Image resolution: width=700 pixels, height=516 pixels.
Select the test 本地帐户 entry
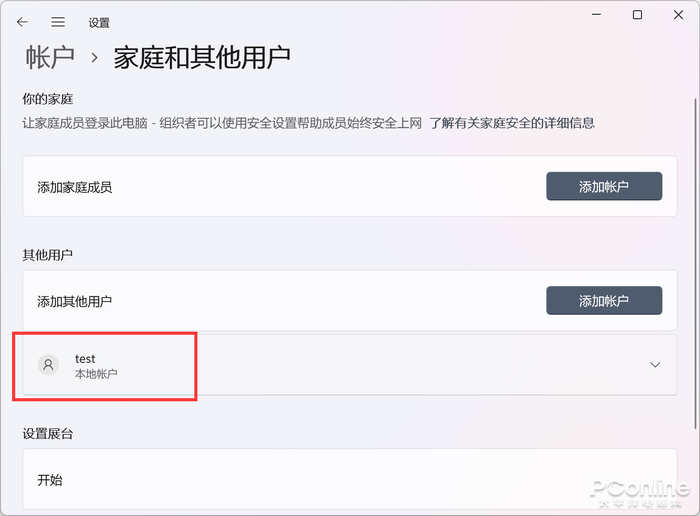96,365
